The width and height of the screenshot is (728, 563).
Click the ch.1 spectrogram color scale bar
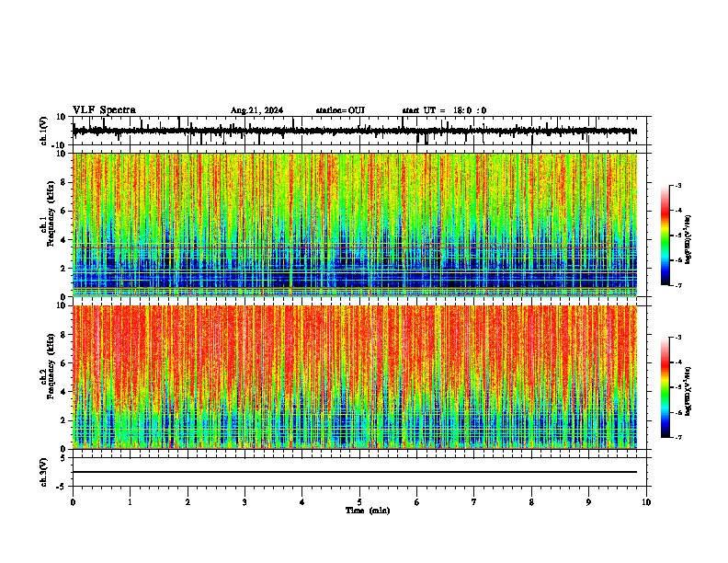(665, 236)
